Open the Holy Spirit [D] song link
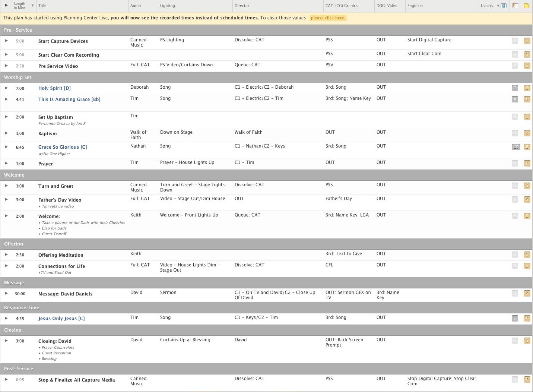Viewport: 533px width, 392px height. tap(54, 88)
